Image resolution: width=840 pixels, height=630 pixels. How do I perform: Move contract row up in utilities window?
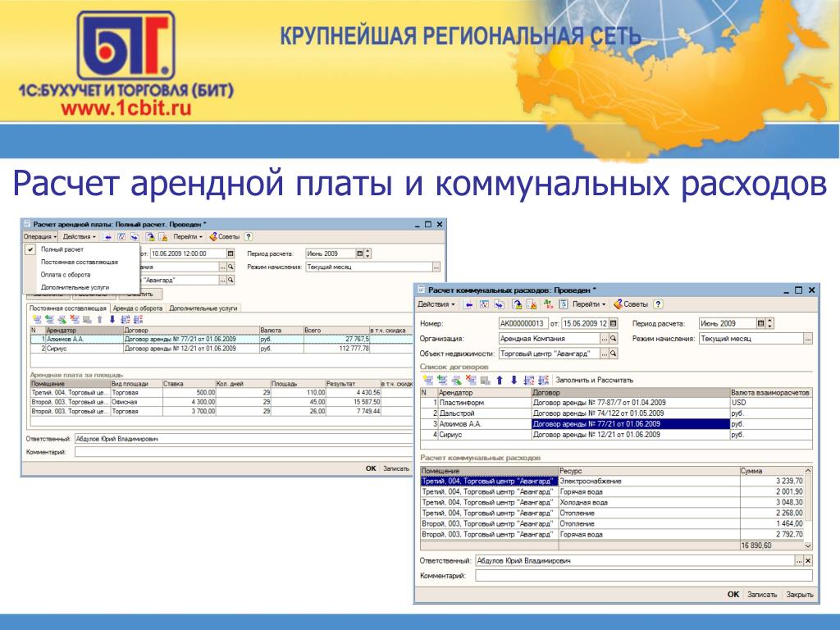pyautogui.click(x=500, y=380)
